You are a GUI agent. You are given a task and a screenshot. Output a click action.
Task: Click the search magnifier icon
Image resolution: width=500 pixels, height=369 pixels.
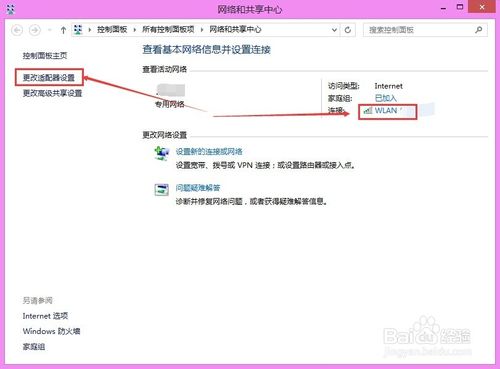point(479,30)
